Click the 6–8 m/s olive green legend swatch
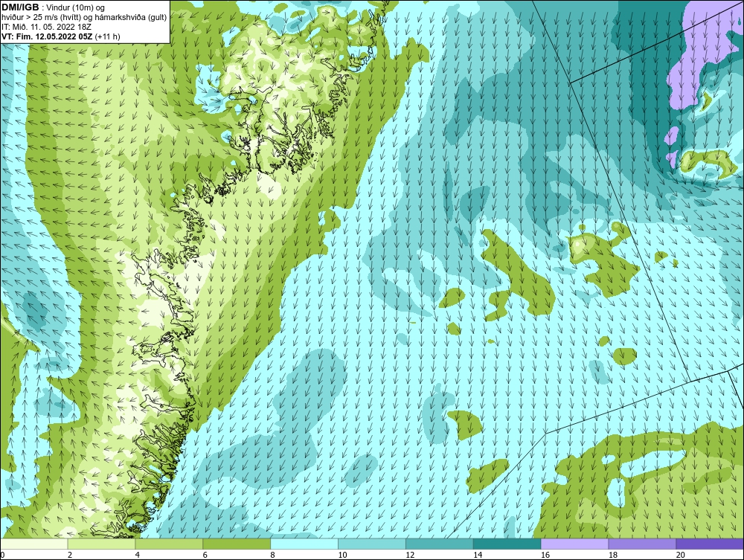Screen dimensions: 744x560 click(237, 544)
